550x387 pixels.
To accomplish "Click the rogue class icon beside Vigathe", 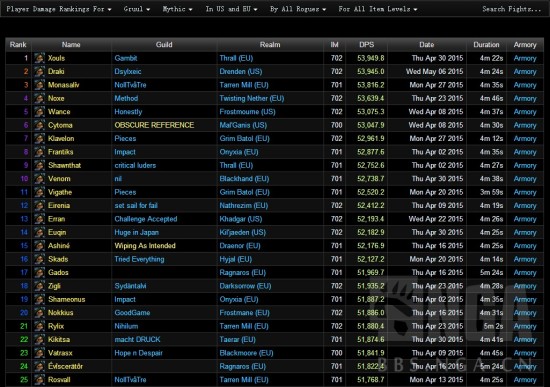I will (40, 192).
